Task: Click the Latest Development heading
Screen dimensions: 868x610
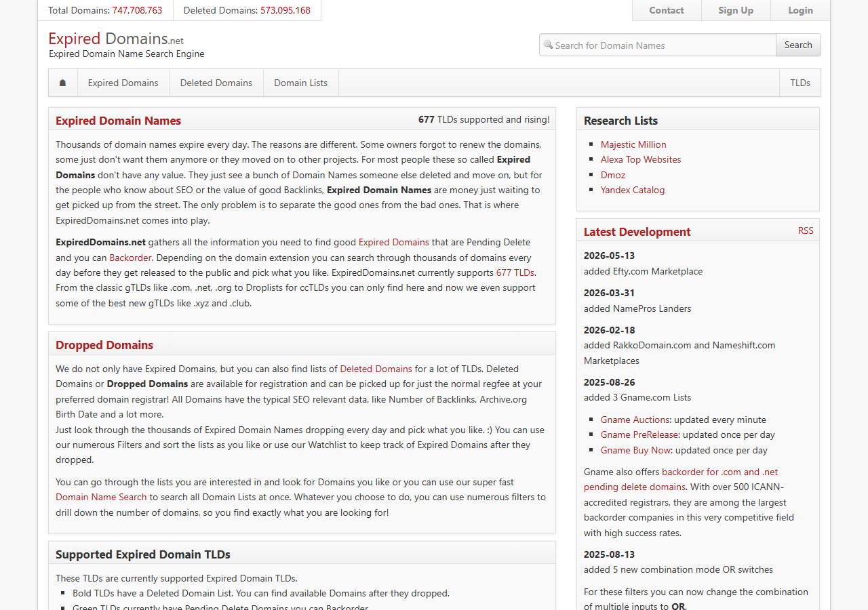Action: (x=637, y=232)
